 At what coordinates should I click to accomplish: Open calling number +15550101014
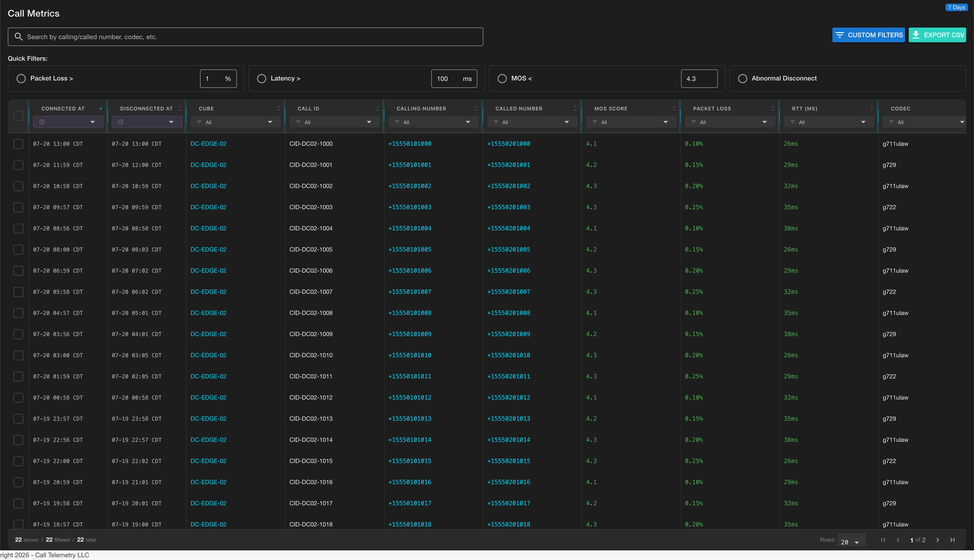pos(410,440)
